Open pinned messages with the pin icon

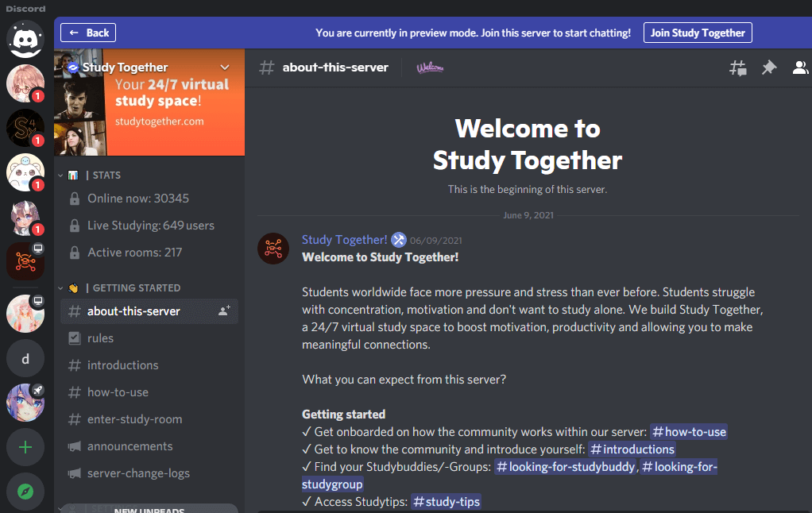click(x=768, y=67)
